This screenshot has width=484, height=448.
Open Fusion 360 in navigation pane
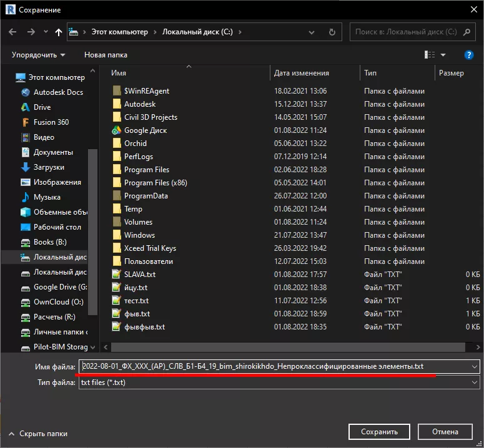tap(51, 122)
